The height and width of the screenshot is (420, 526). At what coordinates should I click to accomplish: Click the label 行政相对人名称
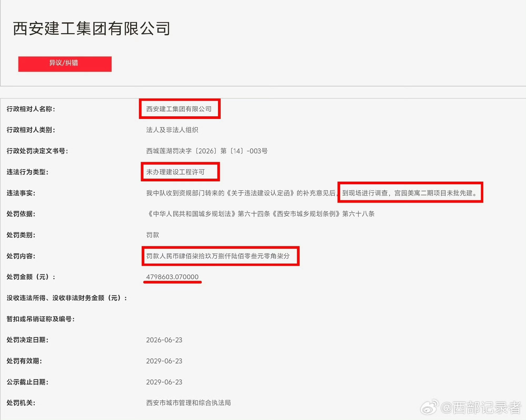pos(31,109)
